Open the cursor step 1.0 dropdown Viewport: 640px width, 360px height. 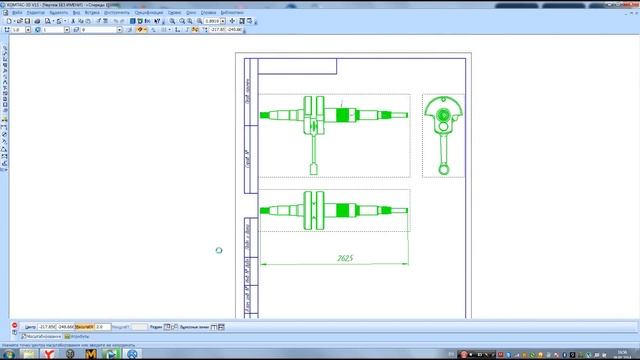[28, 30]
